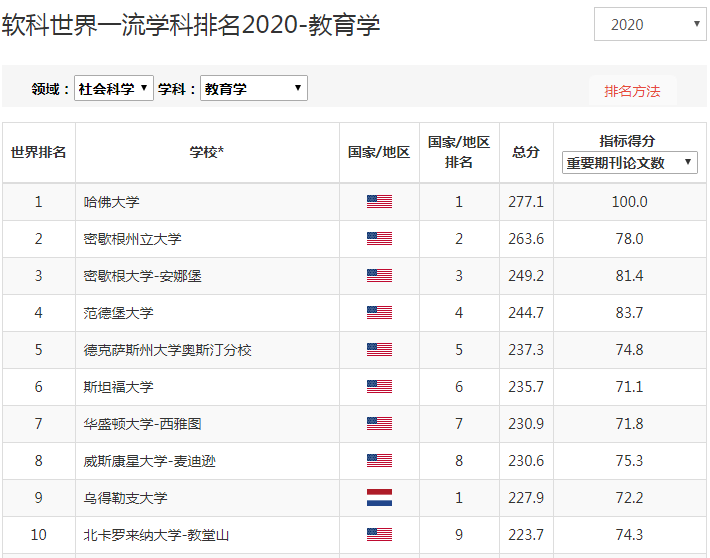Click total score 237.3

[526, 350]
